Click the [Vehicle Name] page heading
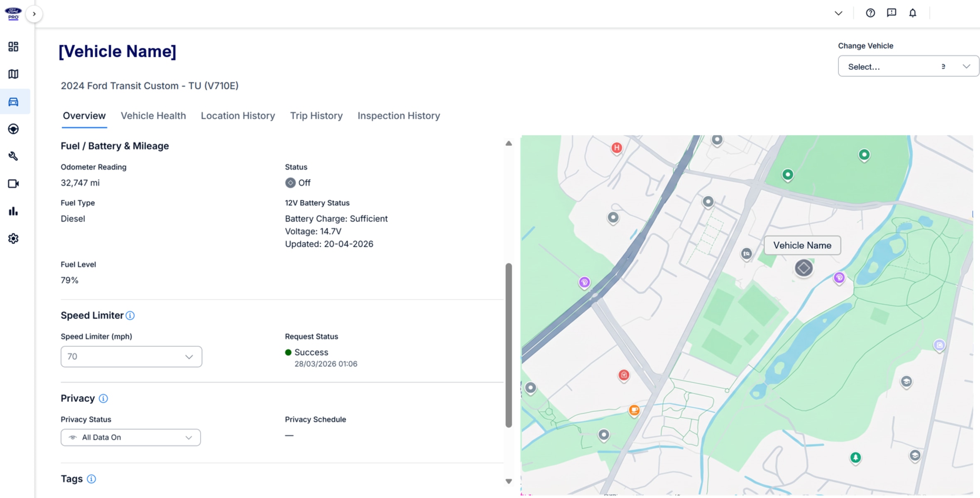Screen dimensions: 980x498 (118, 51)
